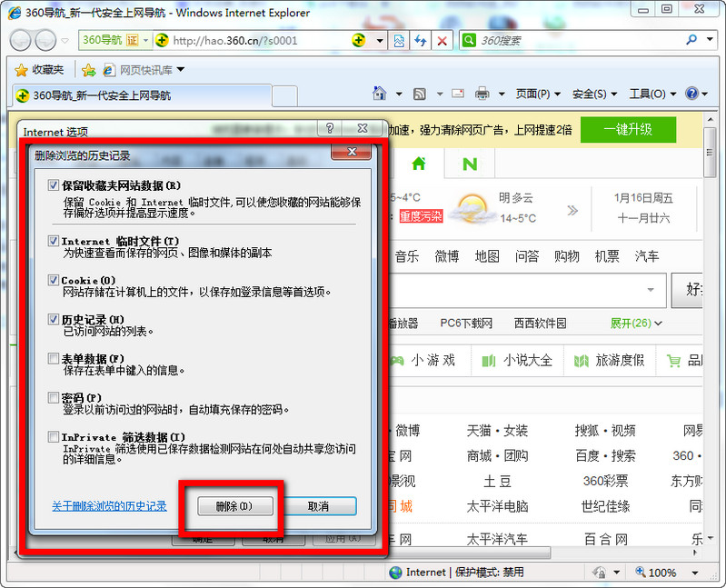Click the 地图 search category tab
Viewport: 726px width, 588px height.
click(x=487, y=256)
